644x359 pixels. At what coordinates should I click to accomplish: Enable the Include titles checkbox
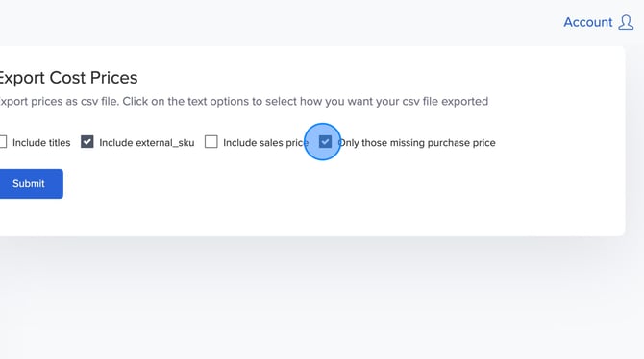pos(3,141)
